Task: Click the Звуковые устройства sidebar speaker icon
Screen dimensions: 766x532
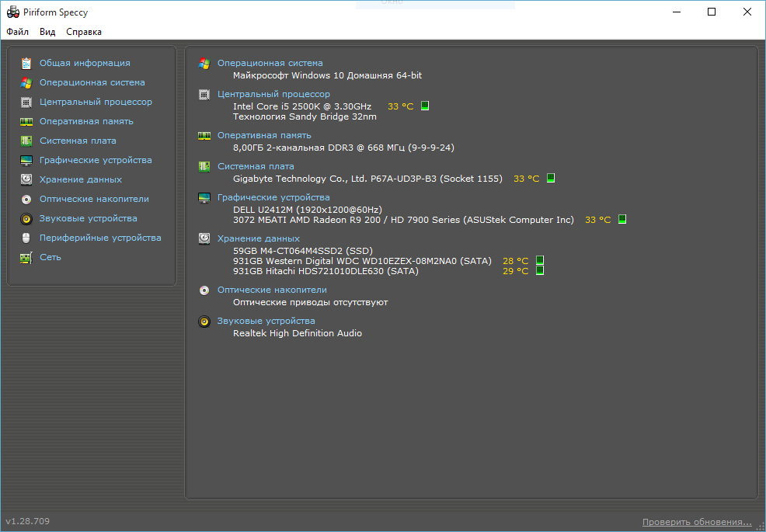Action: tap(26, 218)
